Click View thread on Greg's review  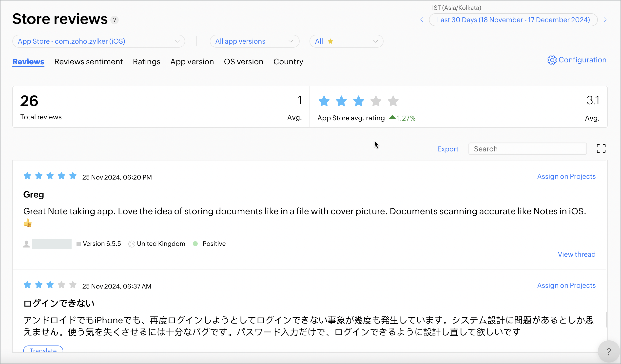(577, 254)
